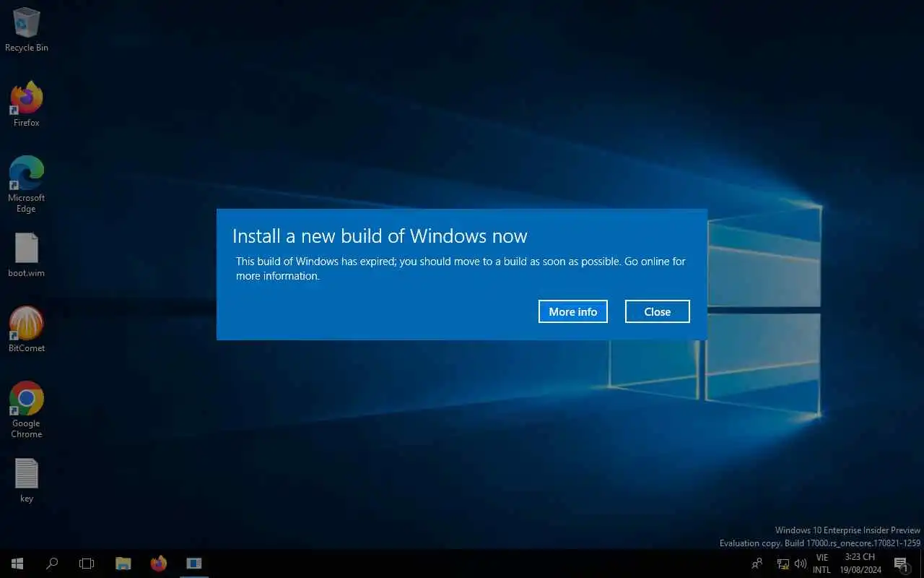The width and height of the screenshot is (924, 578).
Task: Open the clock showing 3:23 CH
Action: coord(860,564)
